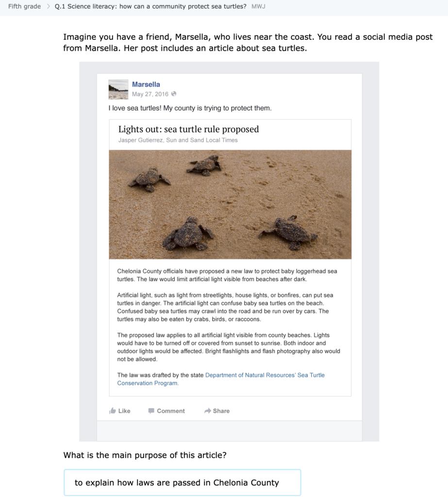The height and width of the screenshot is (497, 448).
Task: Click the Like button label
Action: [x=124, y=411]
